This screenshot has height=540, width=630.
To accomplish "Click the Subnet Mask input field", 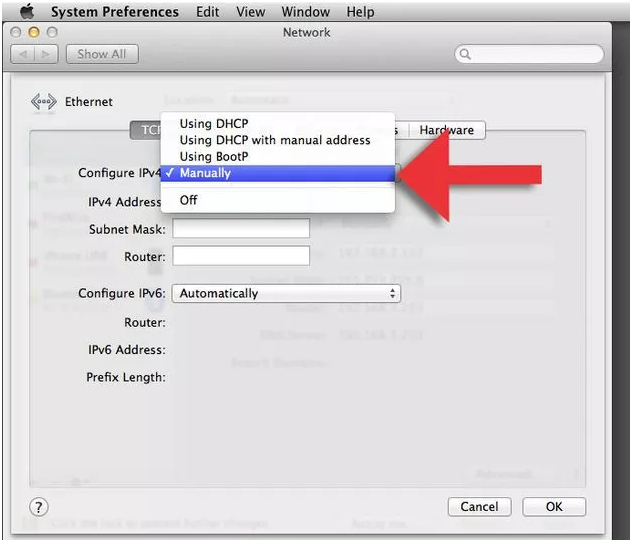I will point(241,228).
